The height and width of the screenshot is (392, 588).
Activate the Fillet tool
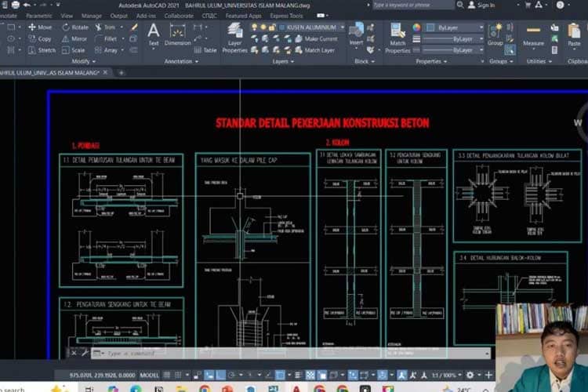coord(106,38)
